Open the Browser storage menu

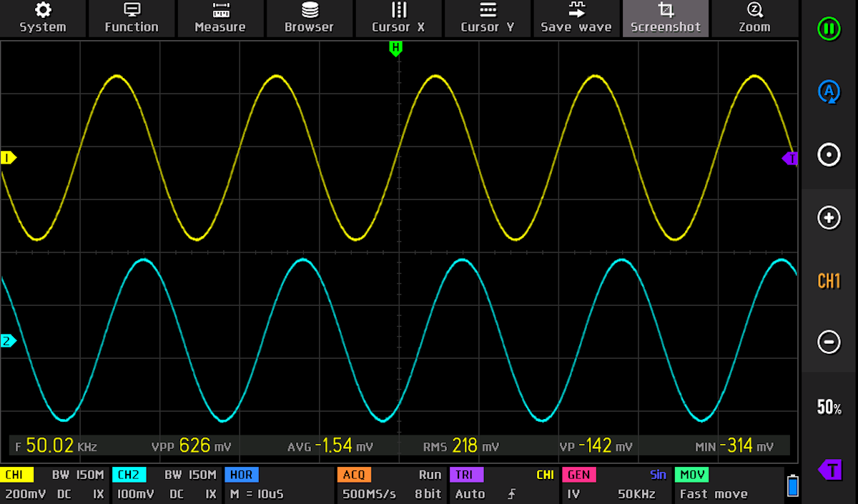point(309,19)
